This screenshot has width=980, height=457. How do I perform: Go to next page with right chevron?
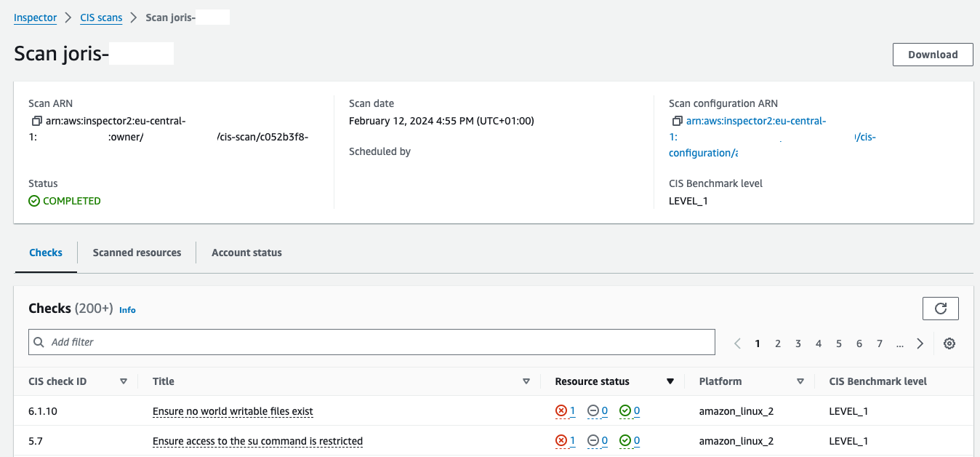coord(920,343)
